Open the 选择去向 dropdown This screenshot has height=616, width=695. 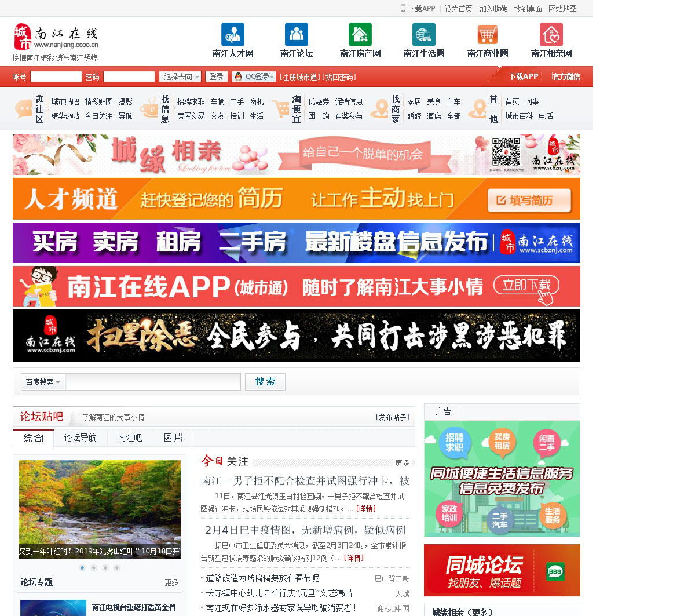180,76
